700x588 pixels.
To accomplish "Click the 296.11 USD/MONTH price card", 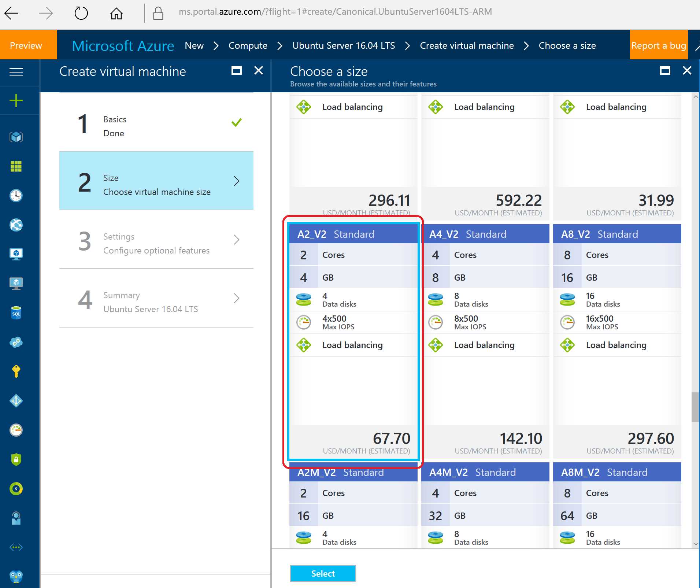I will [353, 156].
